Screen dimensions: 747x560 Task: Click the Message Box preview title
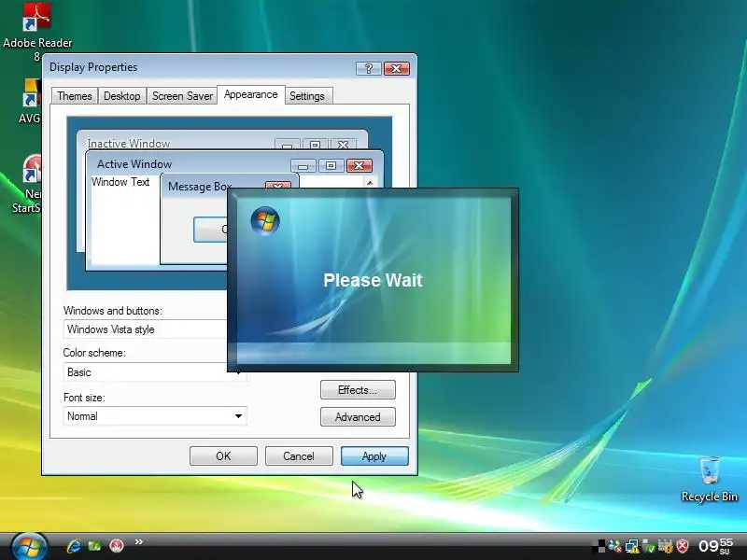click(200, 186)
